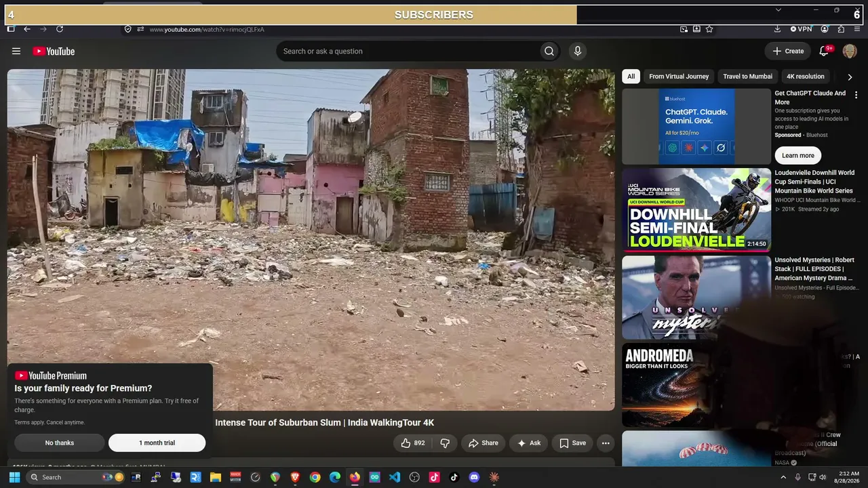This screenshot has height=488, width=868.
Task: Open Google Chrome from the taskbar
Action: [x=315, y=477]
